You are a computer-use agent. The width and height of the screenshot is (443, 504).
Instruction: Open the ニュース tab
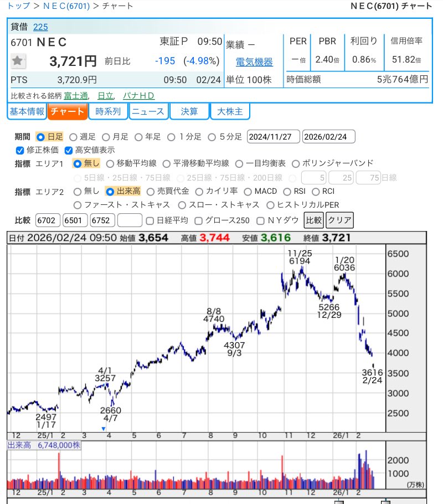pyautogui.click(x=148, y=111)
